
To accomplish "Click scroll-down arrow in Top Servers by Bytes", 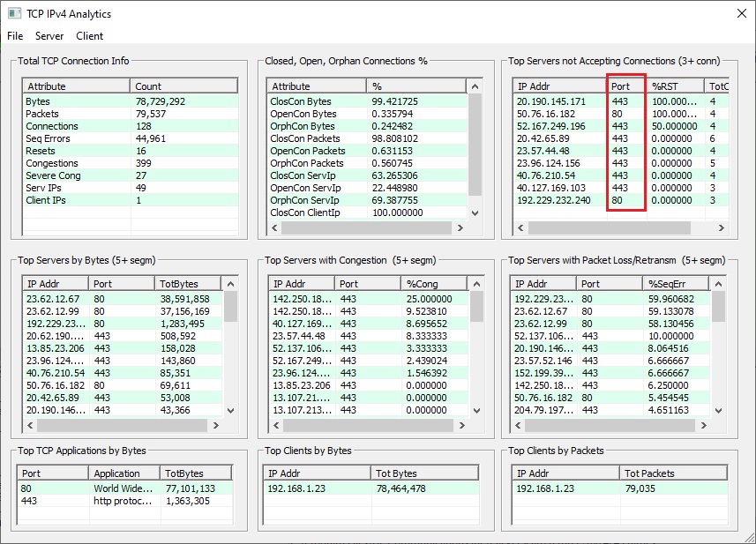I will [x=230, y=411].
